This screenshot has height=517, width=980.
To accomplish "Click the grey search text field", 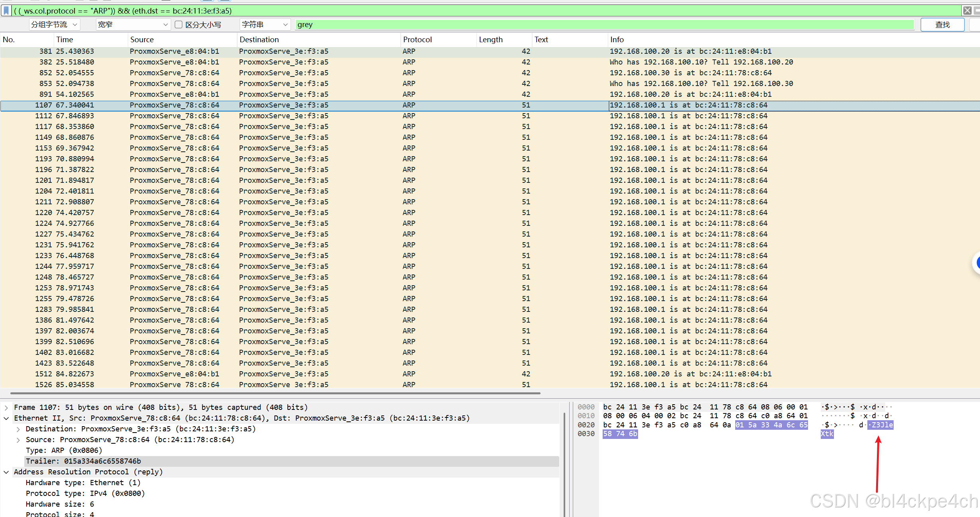I will click(x=597, y=25).
